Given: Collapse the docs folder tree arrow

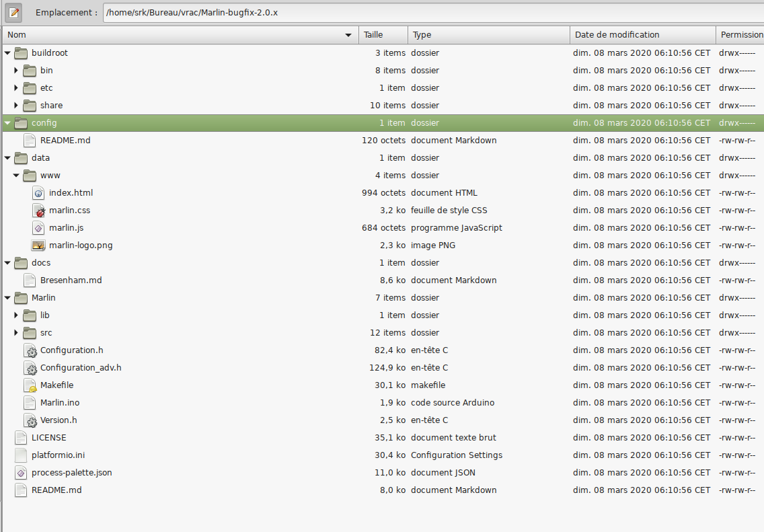Looking at the screenshot, I should coord(7,262).
